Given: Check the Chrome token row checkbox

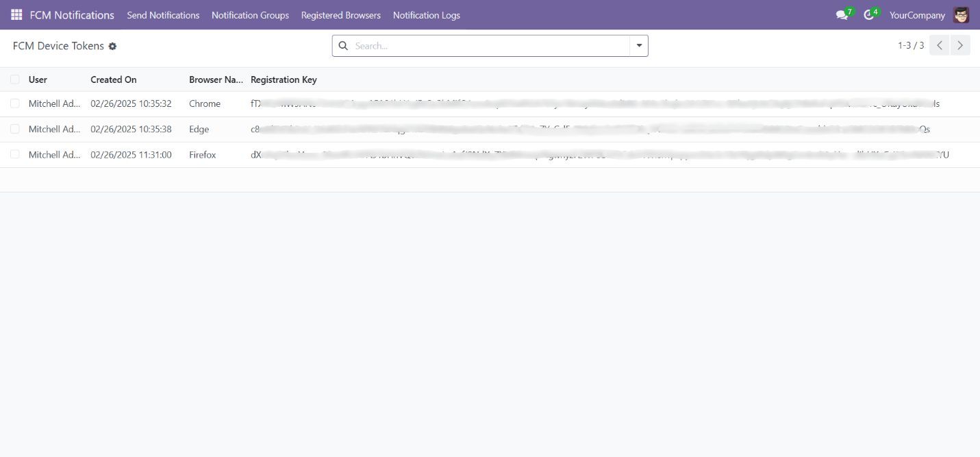Looking at the screenshot, I should [15, 103].
